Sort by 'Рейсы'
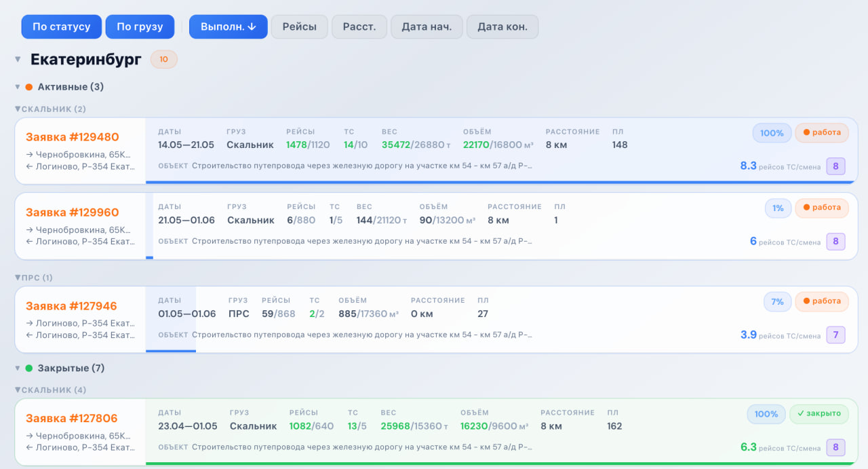This screenshot has width=868, height=469. click(300, 26)
